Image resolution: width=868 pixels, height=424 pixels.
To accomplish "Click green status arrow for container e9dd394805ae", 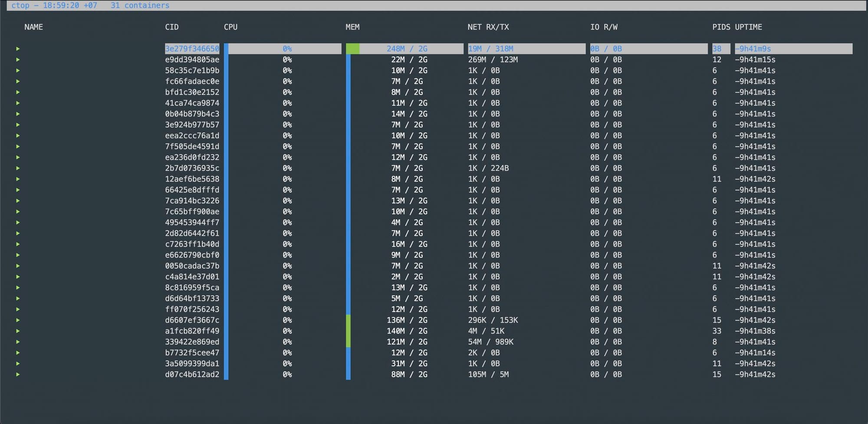I will point(18,59).
